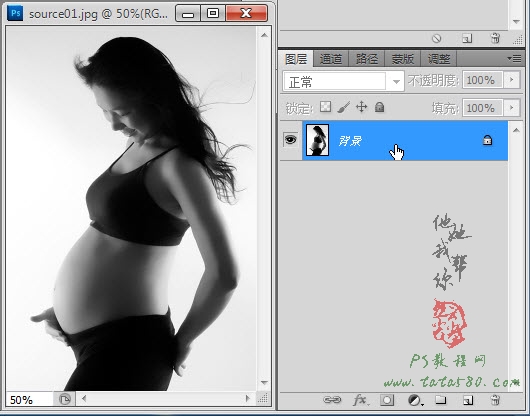Toggle visibility eye of 背景 layer
The height and width of the screenshot is (416, 530).
(x=290, y=139)
